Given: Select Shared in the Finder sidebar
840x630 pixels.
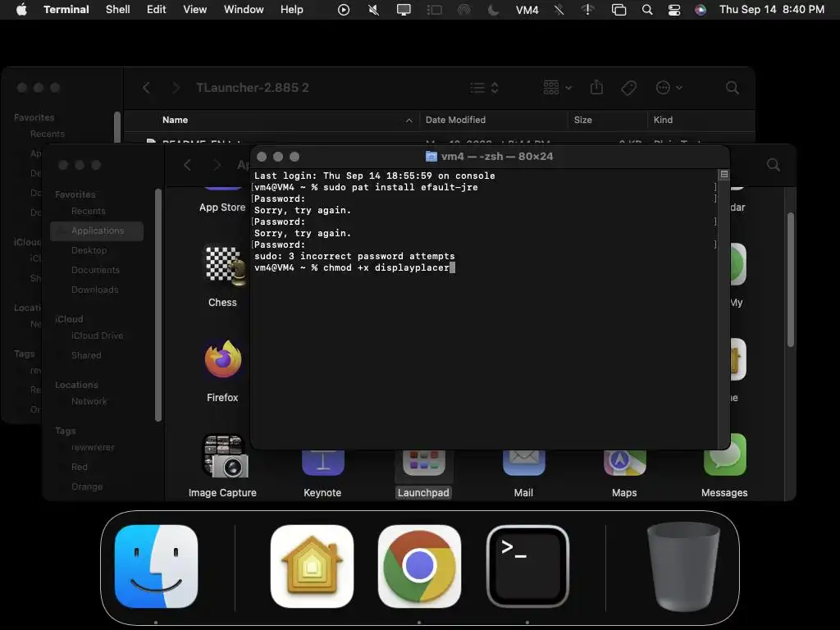Looking at the screenshot, I should 86,355.
